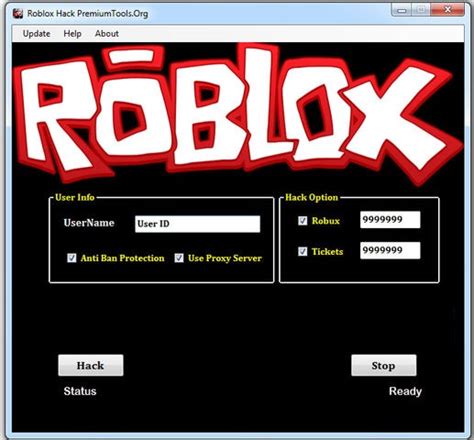This screenshot has height=440, width=474.
Task: Open the Help menu
Action: [x=72, y=34]
